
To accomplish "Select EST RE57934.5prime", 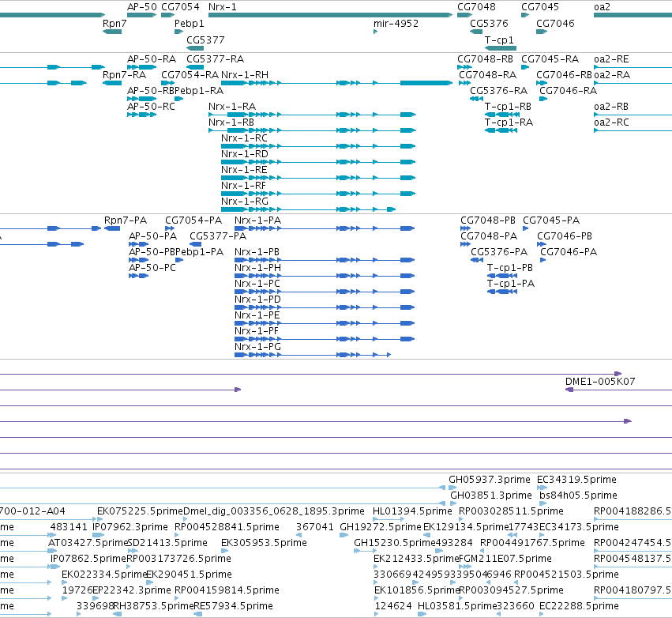I will 233,606.
